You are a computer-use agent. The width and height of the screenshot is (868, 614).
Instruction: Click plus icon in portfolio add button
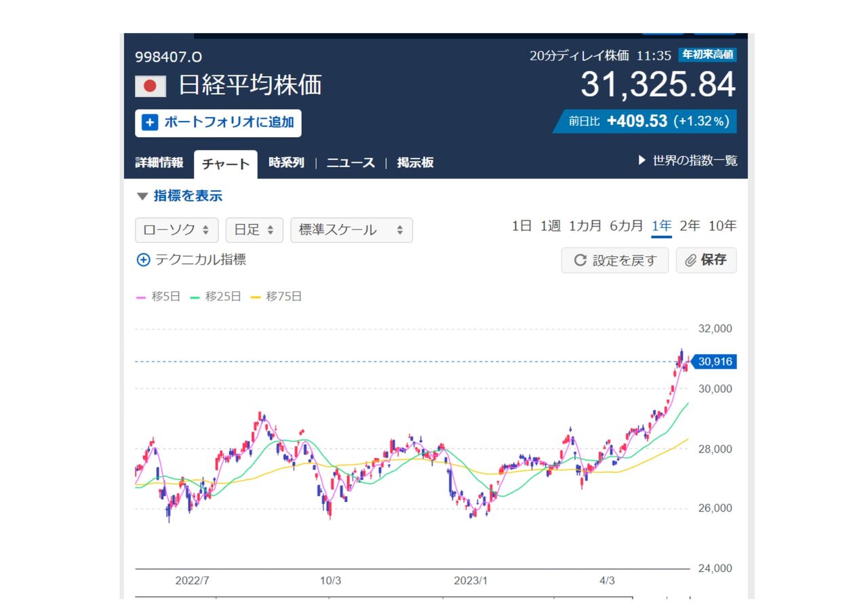click(150, 123)
